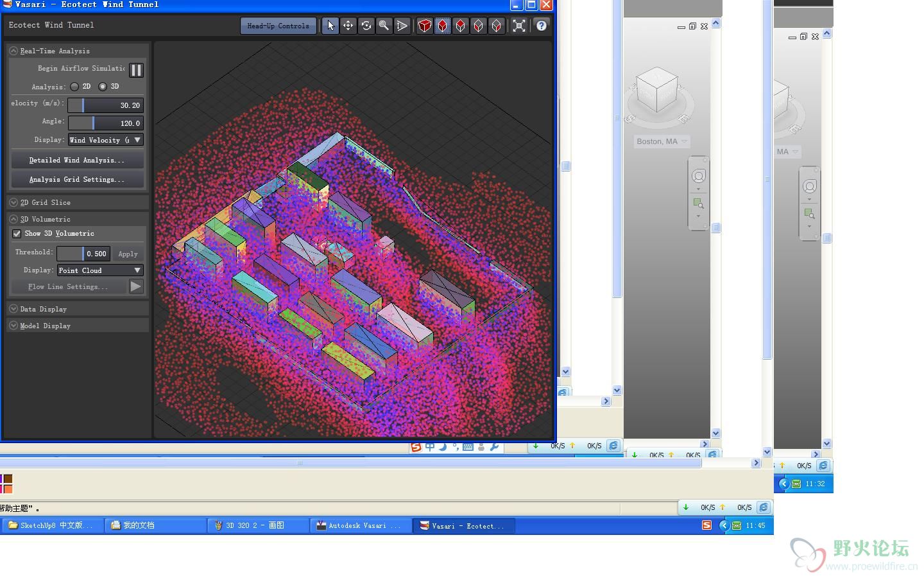Click the Sogou input icon in taskbar tray
The image size is (924, 578).
(x=706, y=525)
